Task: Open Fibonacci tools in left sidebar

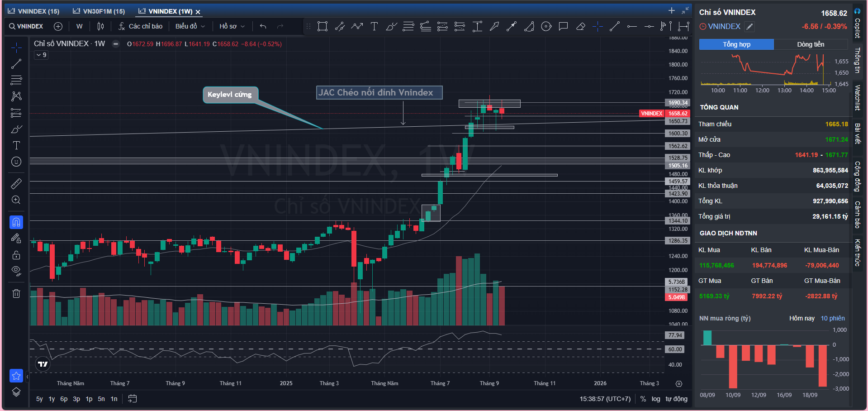Action: [16, 80]
